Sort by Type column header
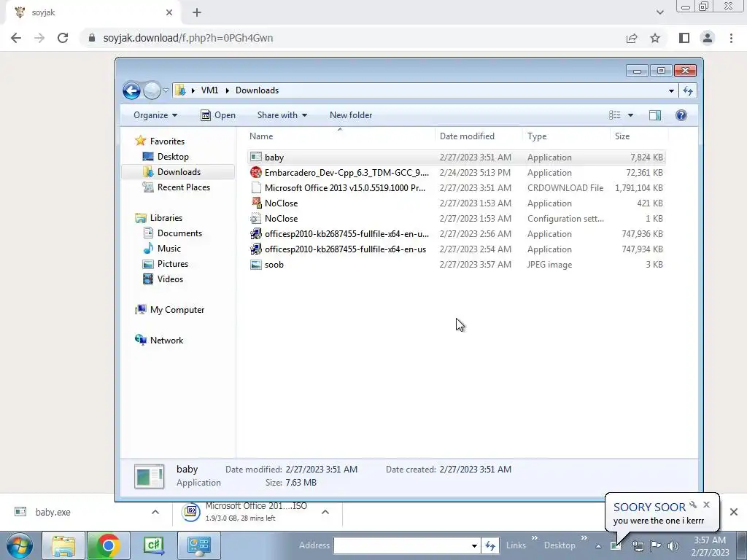 click(x=566, y=136)
